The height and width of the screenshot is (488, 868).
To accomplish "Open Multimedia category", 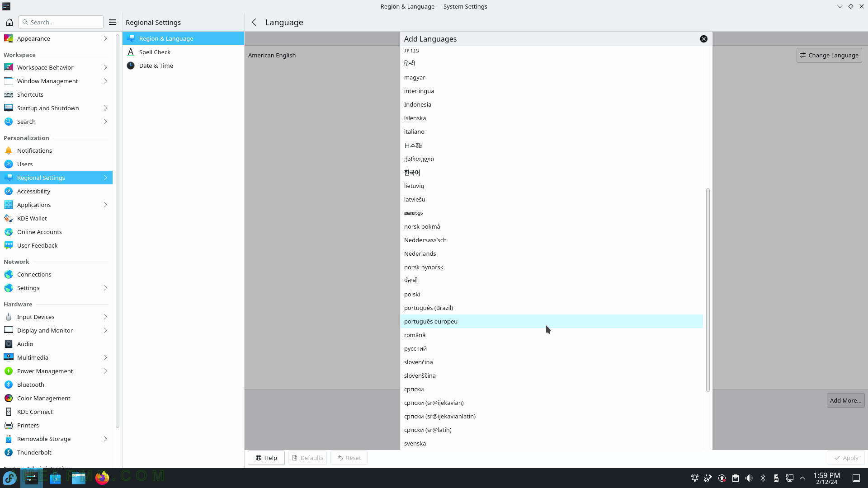I will [x=56, y=357].
